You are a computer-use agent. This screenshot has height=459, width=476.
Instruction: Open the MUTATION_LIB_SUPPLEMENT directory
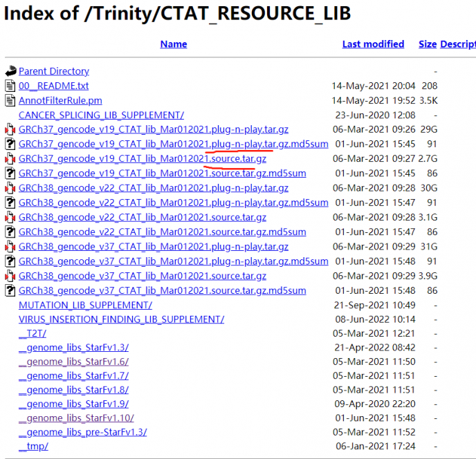[x=85, y=305]
